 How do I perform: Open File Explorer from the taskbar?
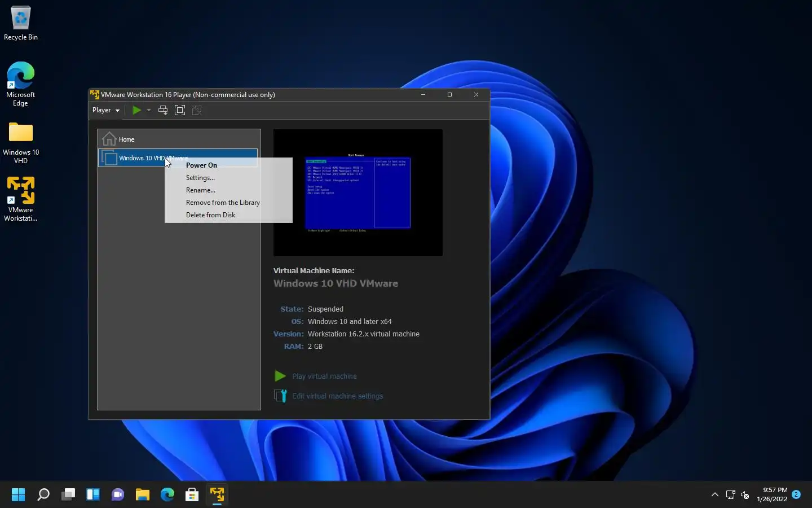tap(143, 495)
